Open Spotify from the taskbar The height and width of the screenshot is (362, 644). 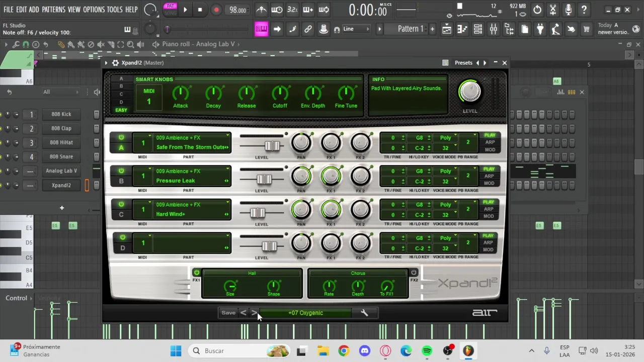pos(427,350)
